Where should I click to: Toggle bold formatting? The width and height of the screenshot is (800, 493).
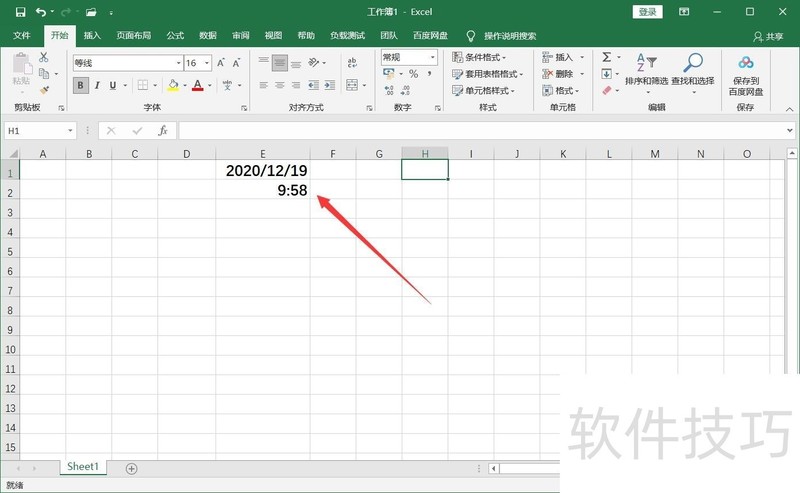pos(80,85)
